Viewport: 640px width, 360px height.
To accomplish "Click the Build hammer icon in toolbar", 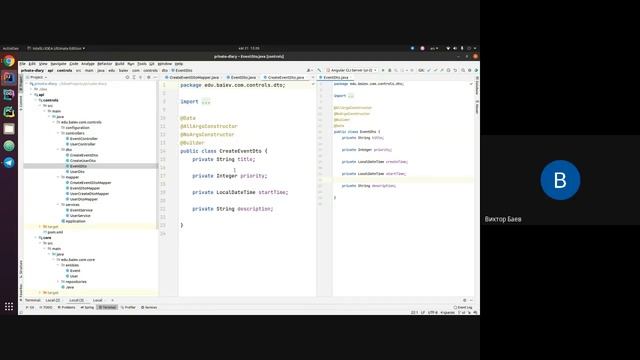I will tap(319, 70).
